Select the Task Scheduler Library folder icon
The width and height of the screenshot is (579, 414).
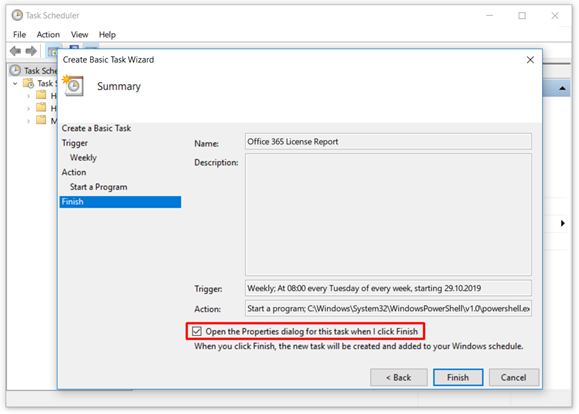point(28,83)
